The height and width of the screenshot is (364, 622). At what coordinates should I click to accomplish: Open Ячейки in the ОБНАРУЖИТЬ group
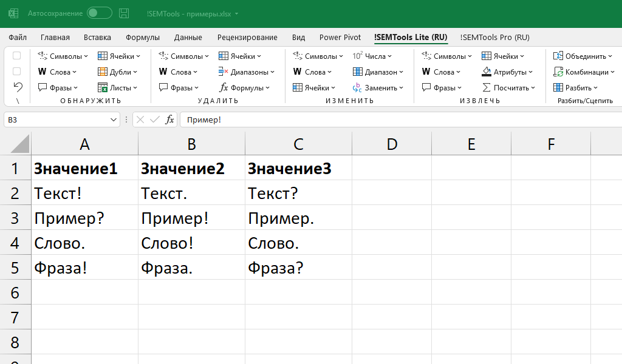coord(119,56)
